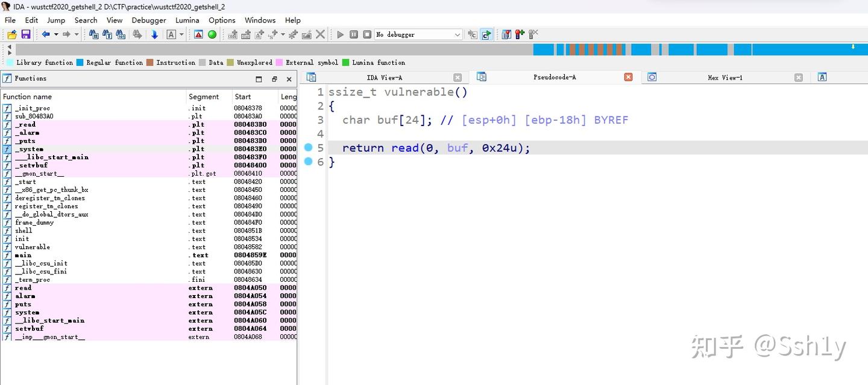Click the convert to data icon

click(246, 34)
